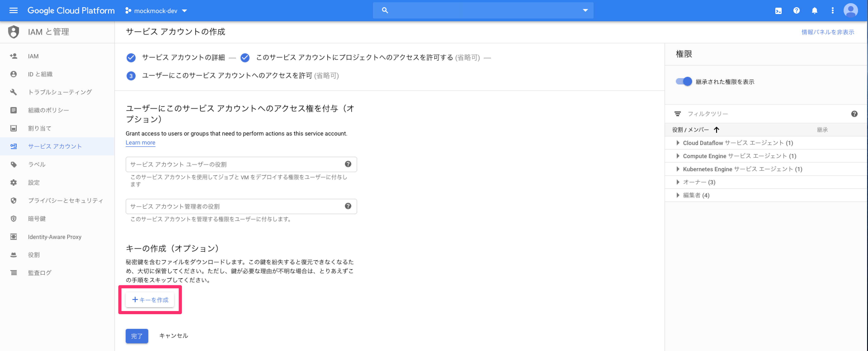This screenshot has width=868, height=351.
Task: Click the 継承 column header
Action: (823, 130)
